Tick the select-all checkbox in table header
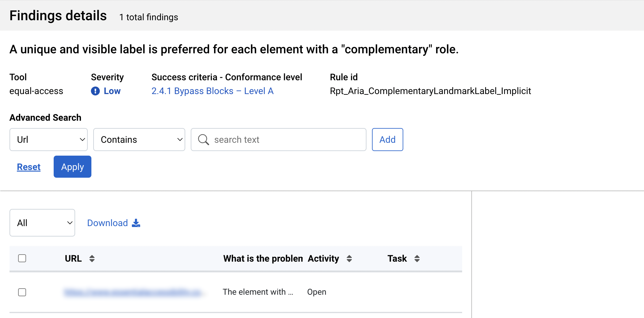Viewport: 644px width, 318px height. pos(22,258)
